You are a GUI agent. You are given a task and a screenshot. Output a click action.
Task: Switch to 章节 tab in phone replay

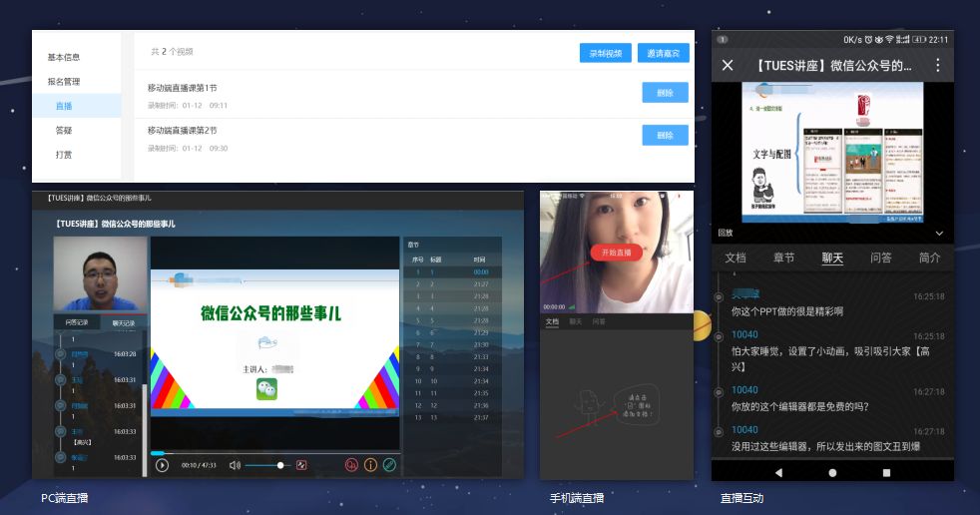coord(783,257)
